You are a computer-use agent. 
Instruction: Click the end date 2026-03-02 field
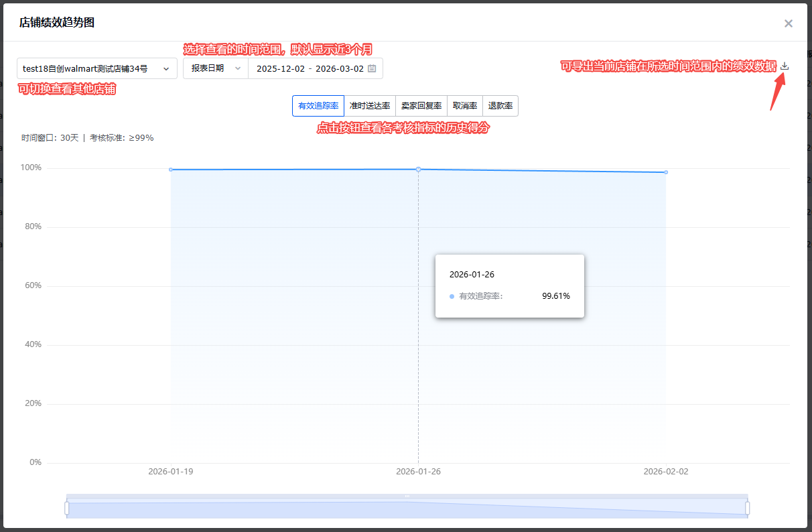(339, 68)
